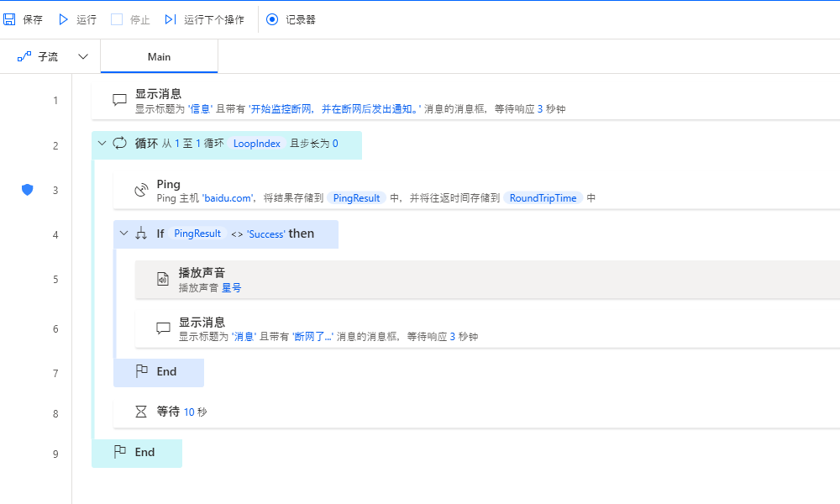Toggle the Recorder (记录器) radio button
Image resolution: width=840 pixels, height=504 pixels.
272,19
